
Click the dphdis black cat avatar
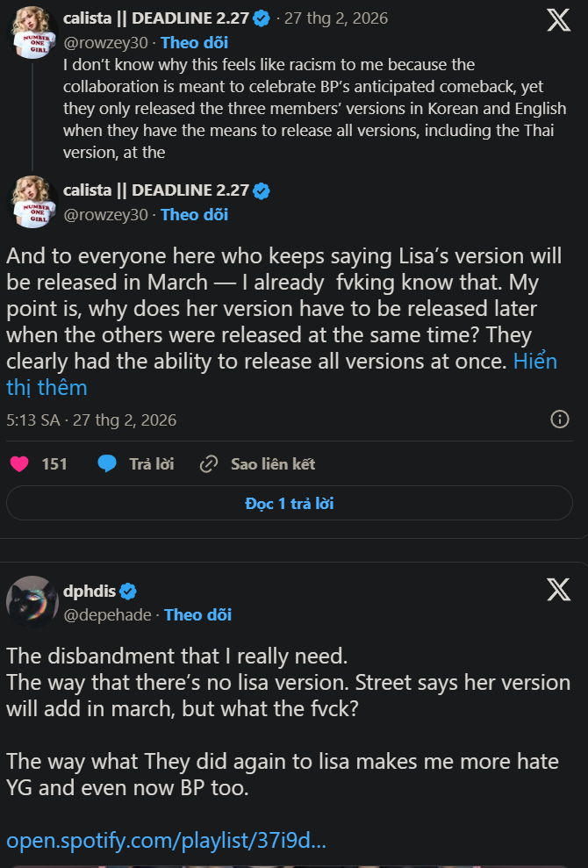[32, 602]
